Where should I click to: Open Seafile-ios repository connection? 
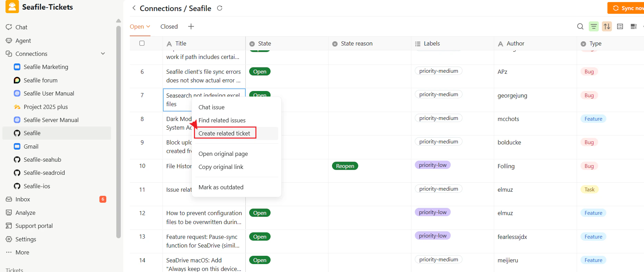click(x=37, y=186)
